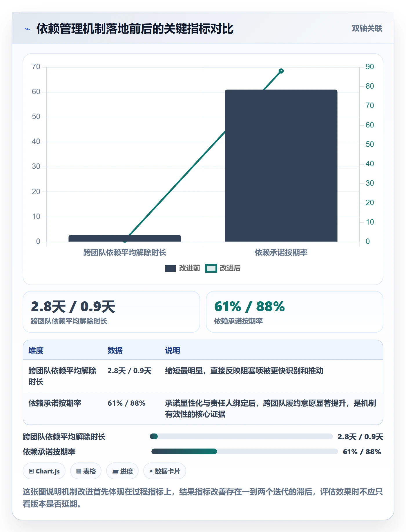The image size is (406, 532).
Task: Click the 数据卡片 tag chip
Action: [x=165, y=471]
